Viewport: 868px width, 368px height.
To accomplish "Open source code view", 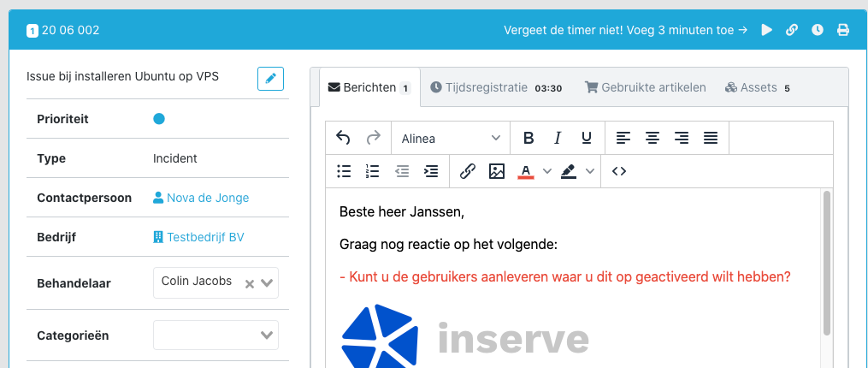I will [x=619, y=171].
